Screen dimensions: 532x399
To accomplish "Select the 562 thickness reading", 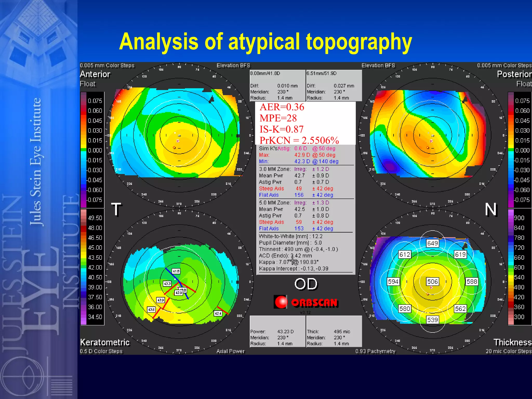I will click(x=460, y=309).
